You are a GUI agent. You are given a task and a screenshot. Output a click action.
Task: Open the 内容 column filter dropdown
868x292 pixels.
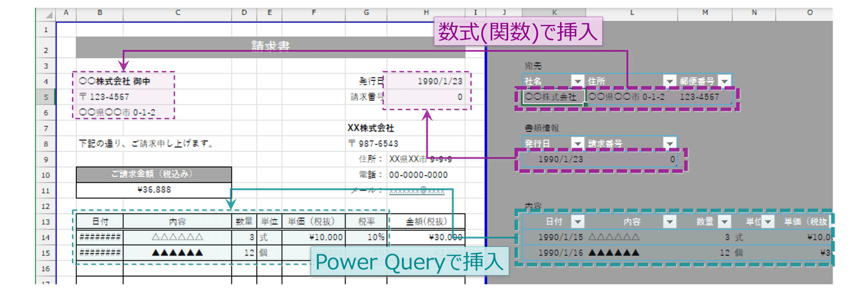pyautogui.click(x=670, y=222)
